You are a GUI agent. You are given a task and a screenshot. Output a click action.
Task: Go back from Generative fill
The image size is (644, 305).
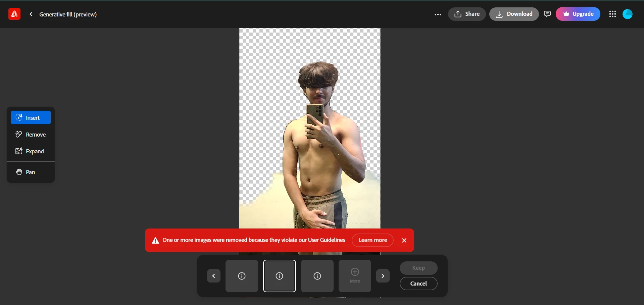31,14
